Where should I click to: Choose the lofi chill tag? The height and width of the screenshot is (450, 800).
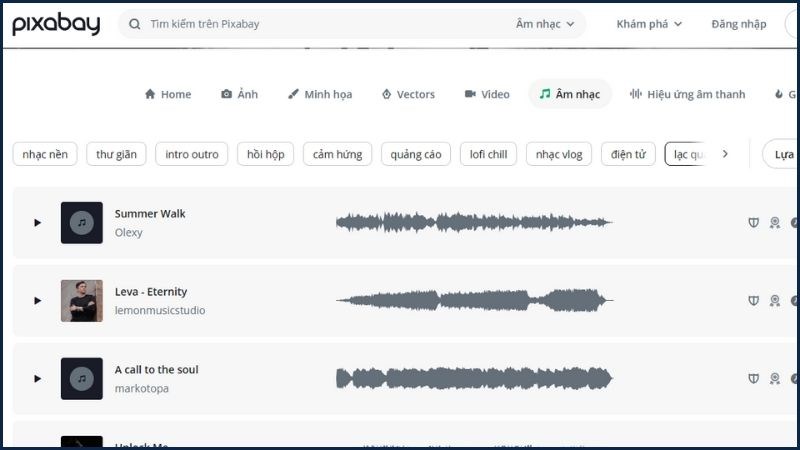pyautogui.click(x=488, y=154)
